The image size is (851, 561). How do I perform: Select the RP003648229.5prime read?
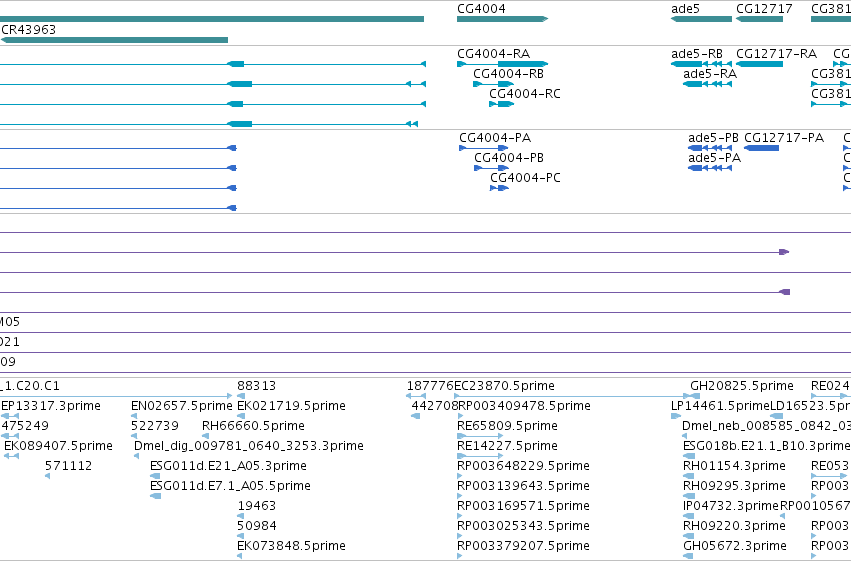tap(460, 476)
